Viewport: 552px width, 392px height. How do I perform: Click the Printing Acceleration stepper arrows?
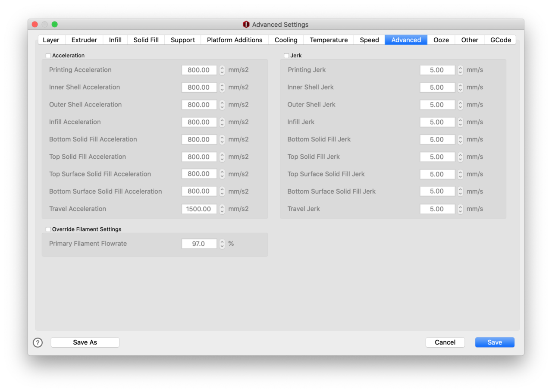(222, 70)
